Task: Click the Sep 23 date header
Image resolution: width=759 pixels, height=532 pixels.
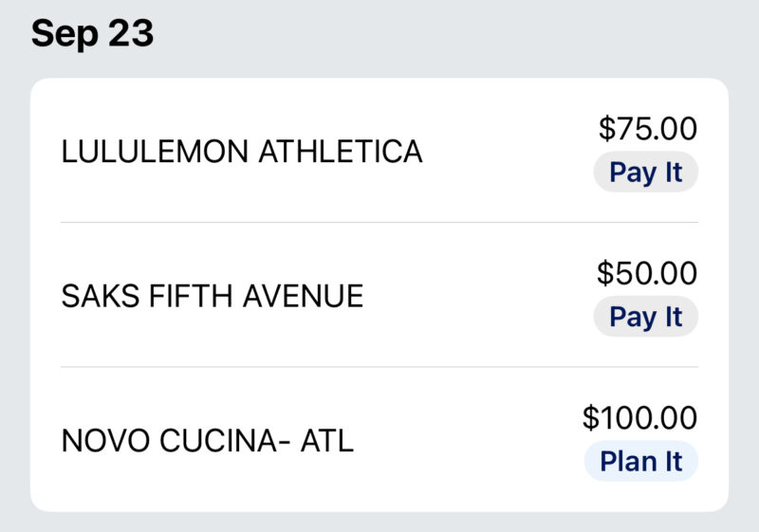Action: pos(92,35)
